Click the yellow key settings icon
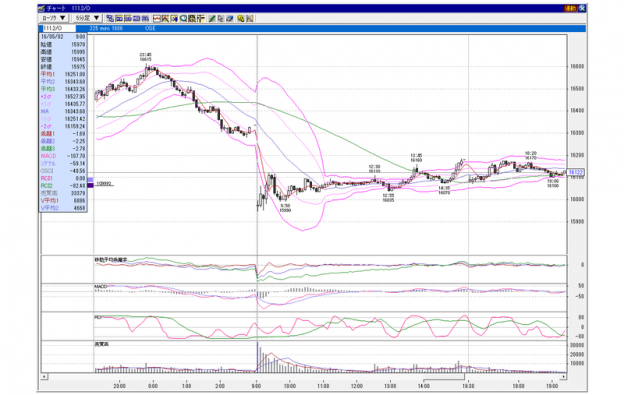624x395 pixels. (x=241, y=18)
